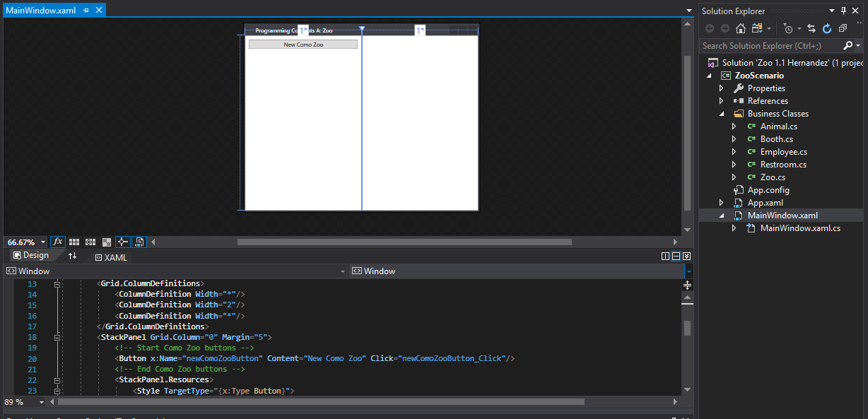Select the MainWindow.xaml document tab
Viewport: 868px width, 419px height.
point(40,11)
